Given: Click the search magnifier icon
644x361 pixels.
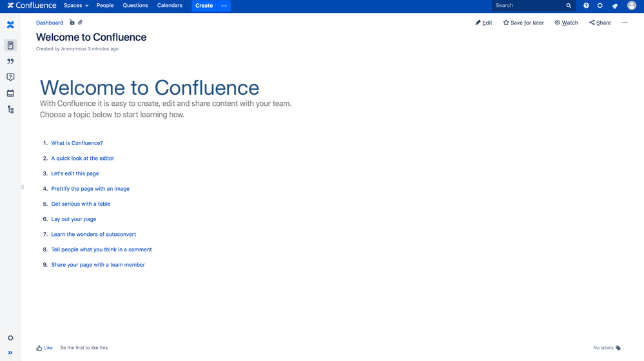Looking at the screenshot, I should (x=569, y=6).
